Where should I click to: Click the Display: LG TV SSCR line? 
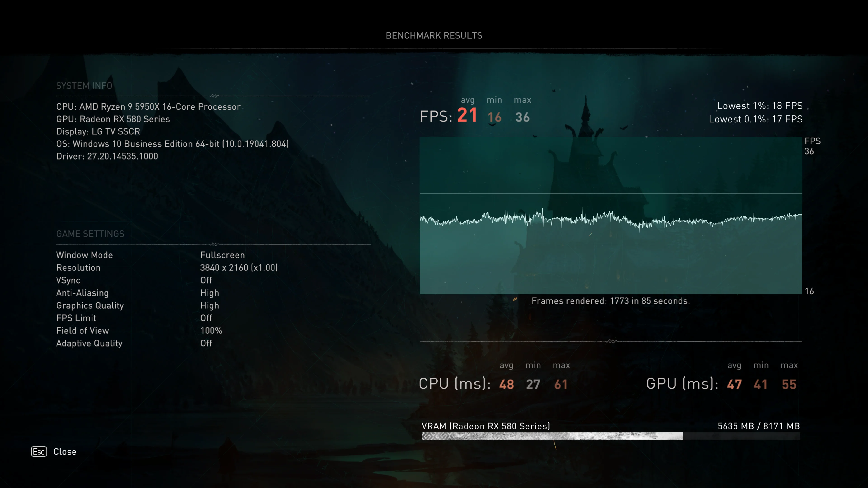pyautogui.click(x=98, y=131)
